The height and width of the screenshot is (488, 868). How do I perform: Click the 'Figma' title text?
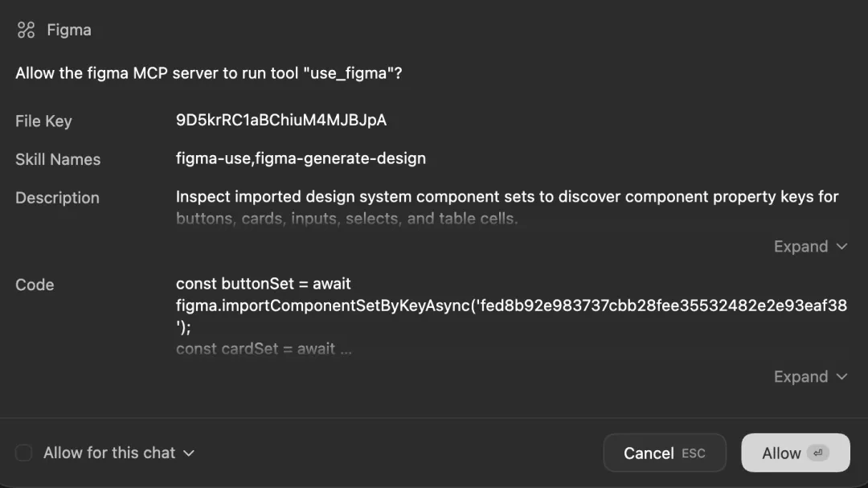coord(69,31)
